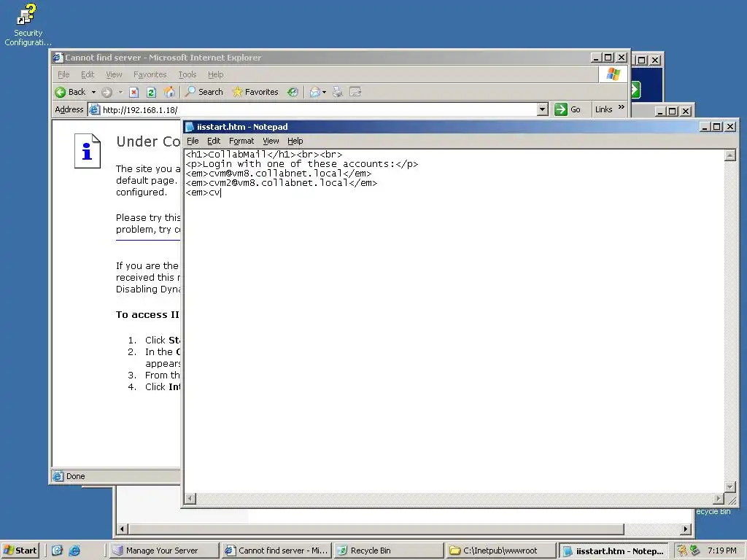Image resolution: width=747 pixels, height=560 pixels.
Task: Expand the Address bar dropdown
Action: (542, 109)
